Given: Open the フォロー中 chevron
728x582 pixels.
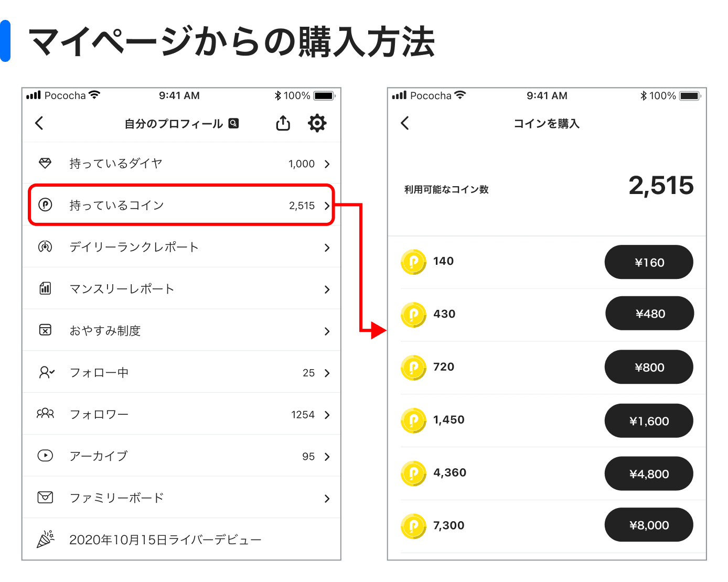Looking at the screenshot, I should (x=327, y=373).
